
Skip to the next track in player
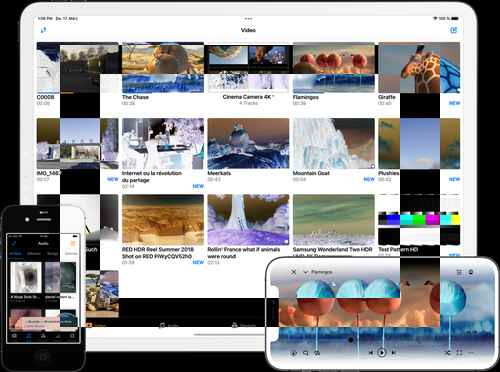pos(393,352)
